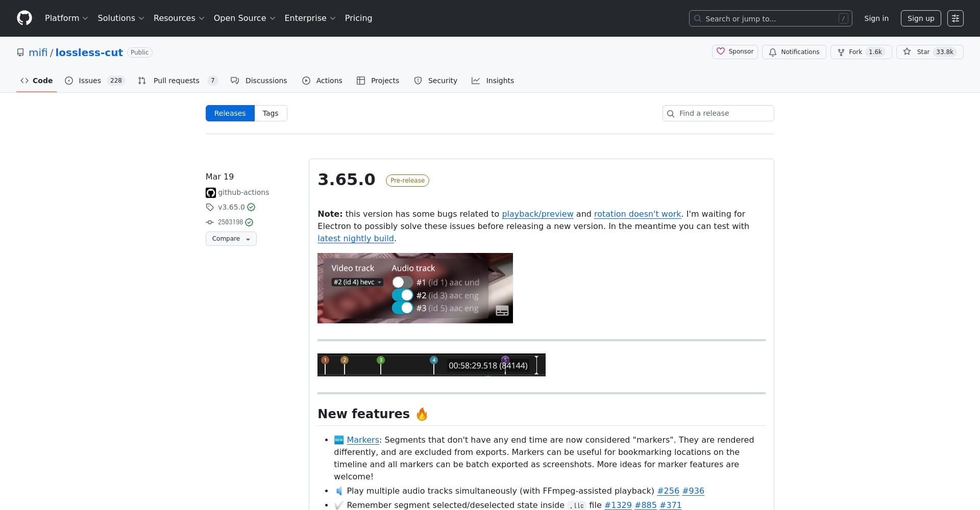Star the lossless-cut repository
This screenshot has height=510, width=980.
click(x=929, y=52)
